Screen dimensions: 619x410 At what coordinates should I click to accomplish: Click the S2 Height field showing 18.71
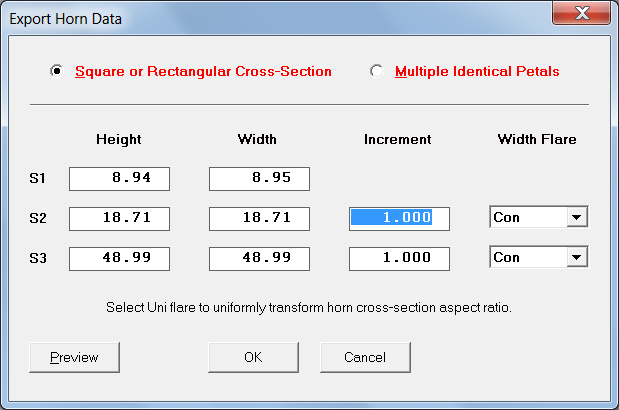(120, 219)
